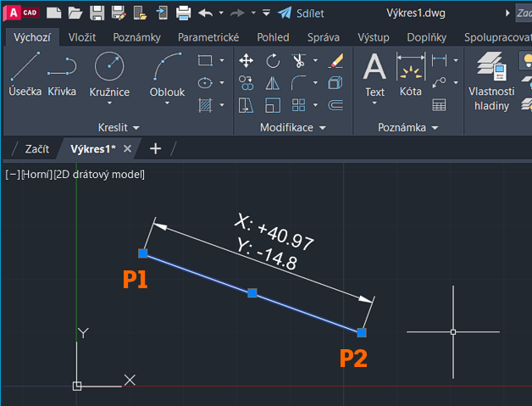Image resolution: width=532 pixels, height=406 pixels.
Task: Activate the rectangular Array tool
Action: tap(298, 105)
